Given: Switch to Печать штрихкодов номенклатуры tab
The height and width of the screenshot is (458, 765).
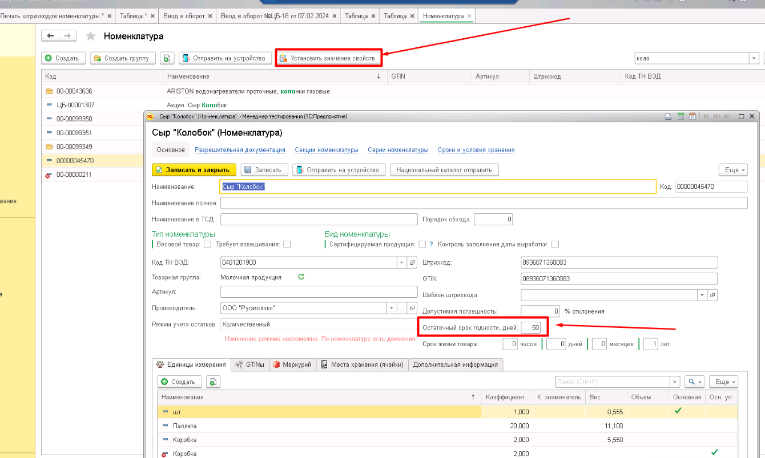Looking at the screenshot, I should click(52, 16).
